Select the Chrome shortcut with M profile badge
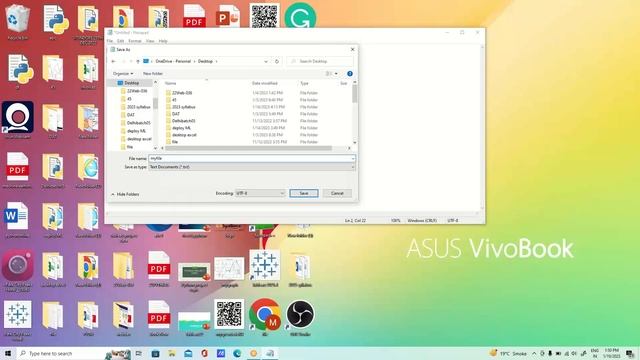This screenshot has width=640, height=360. [x=264, y=318]
